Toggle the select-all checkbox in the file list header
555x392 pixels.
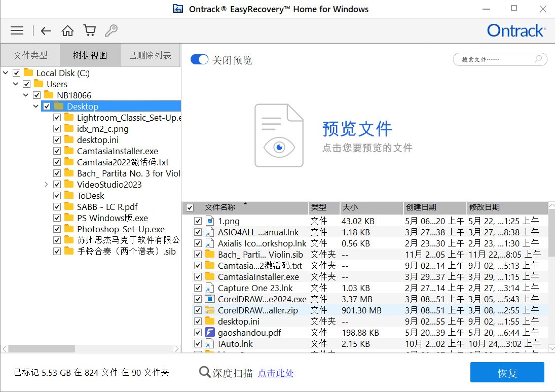point(190,208)
